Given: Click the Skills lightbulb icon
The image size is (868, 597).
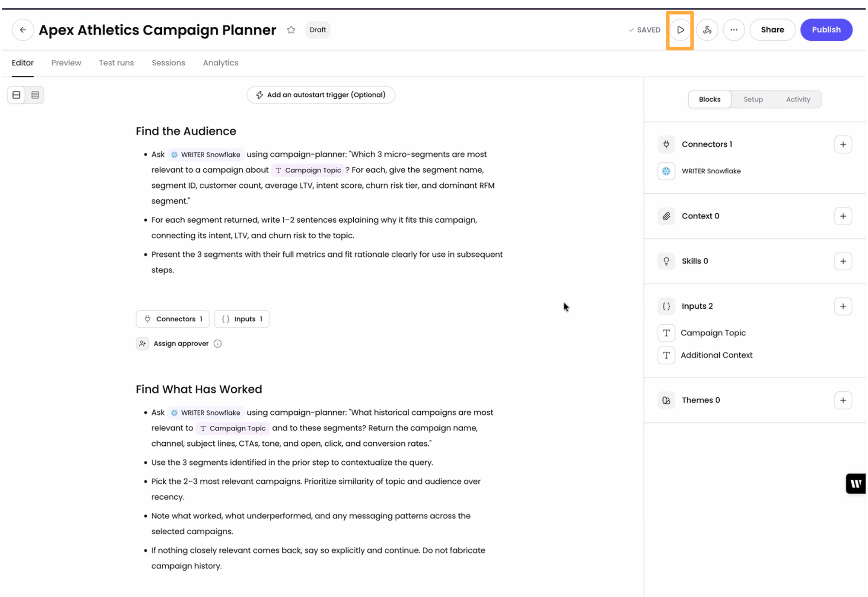Looking at the screenshot, I should pos(666,261).
